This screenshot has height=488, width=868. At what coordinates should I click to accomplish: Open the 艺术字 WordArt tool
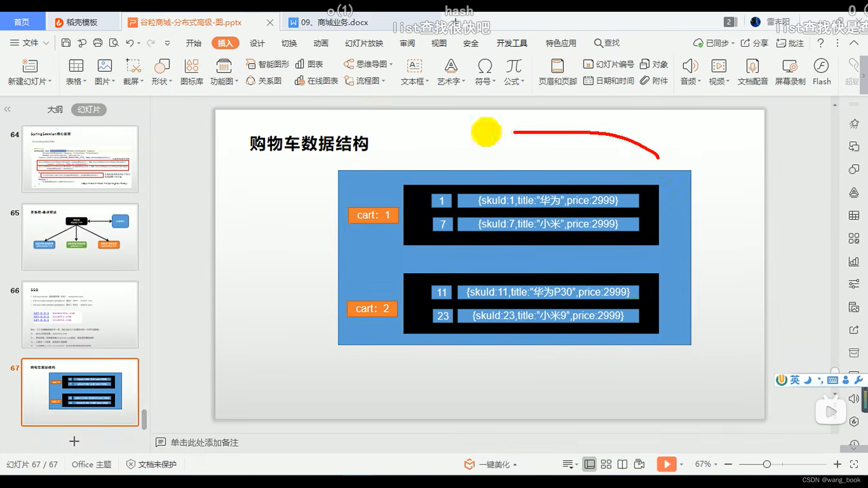point(450,71)
